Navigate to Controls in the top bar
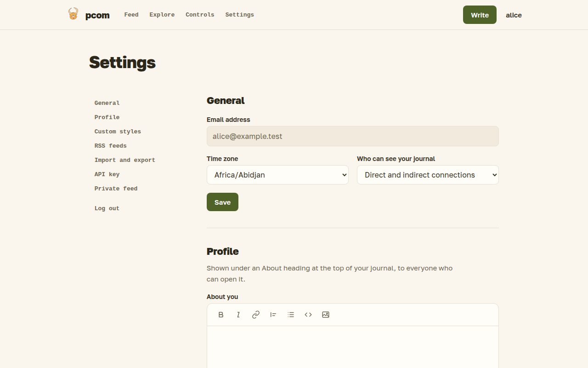588x368 pixels. pos(200,15)
